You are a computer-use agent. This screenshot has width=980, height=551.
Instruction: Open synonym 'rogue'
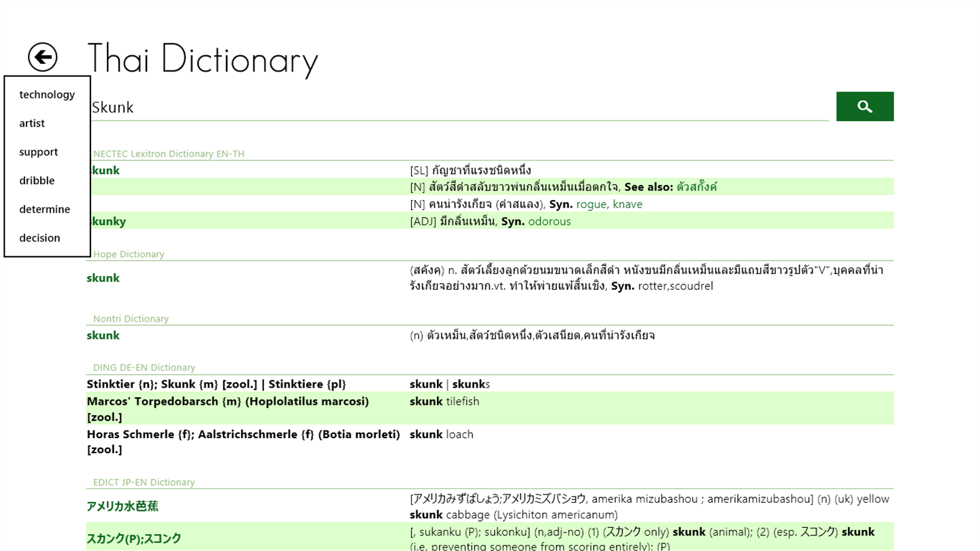[x=591, y=204]
